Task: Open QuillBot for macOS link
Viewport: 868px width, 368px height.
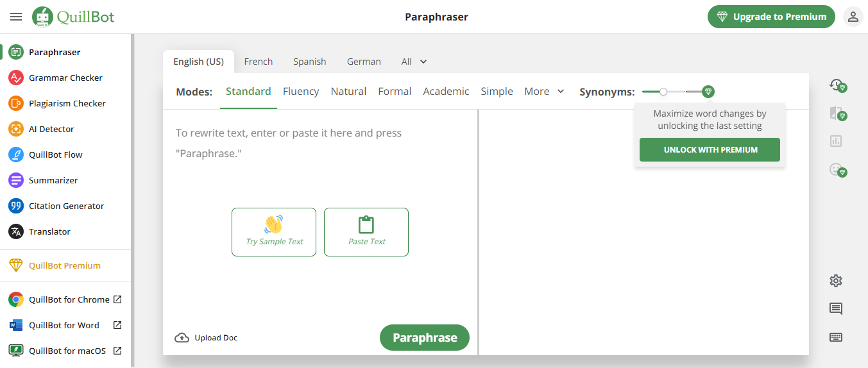Action: click(x=65, y=351)
